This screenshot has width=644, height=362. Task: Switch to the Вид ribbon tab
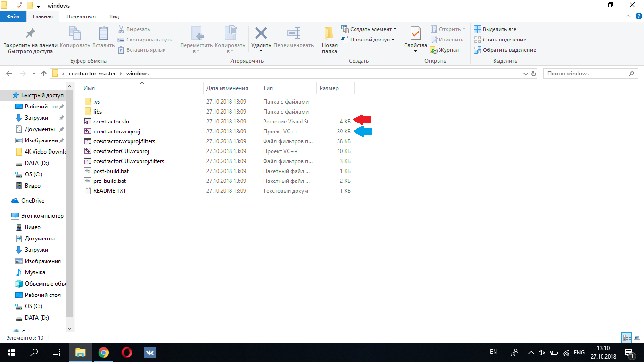coord(114,16)
